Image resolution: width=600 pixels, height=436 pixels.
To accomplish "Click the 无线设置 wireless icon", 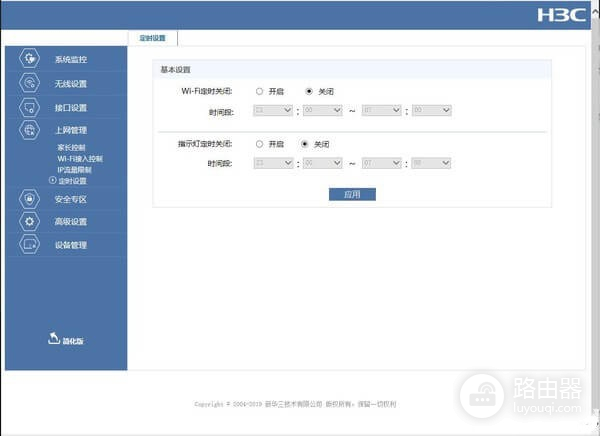I will point(30,83).
